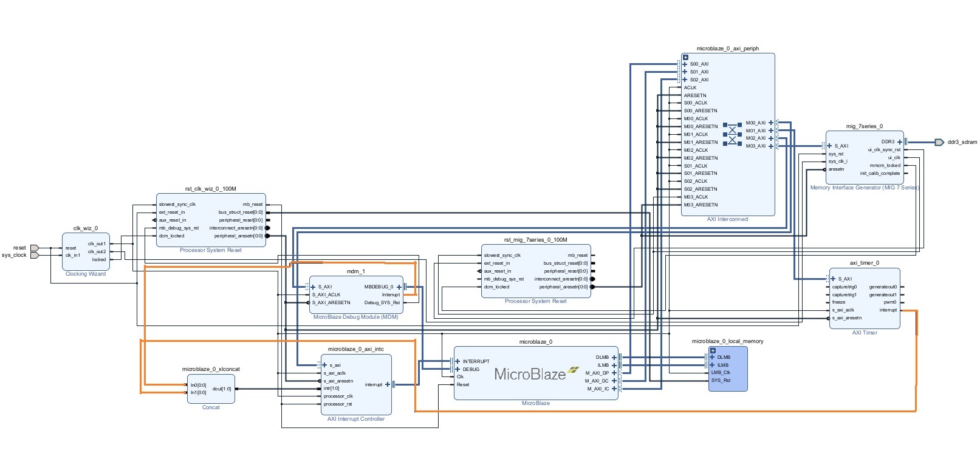The width and height of the screenshot is (980, 473).
Task: Expand the S00_AXI interface on axi_periph
Action: click(x=685, y=64)
